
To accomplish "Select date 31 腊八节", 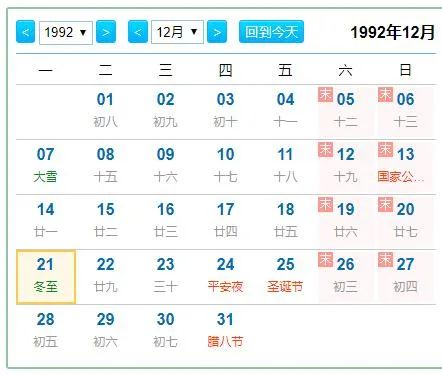I will [225, 332].
